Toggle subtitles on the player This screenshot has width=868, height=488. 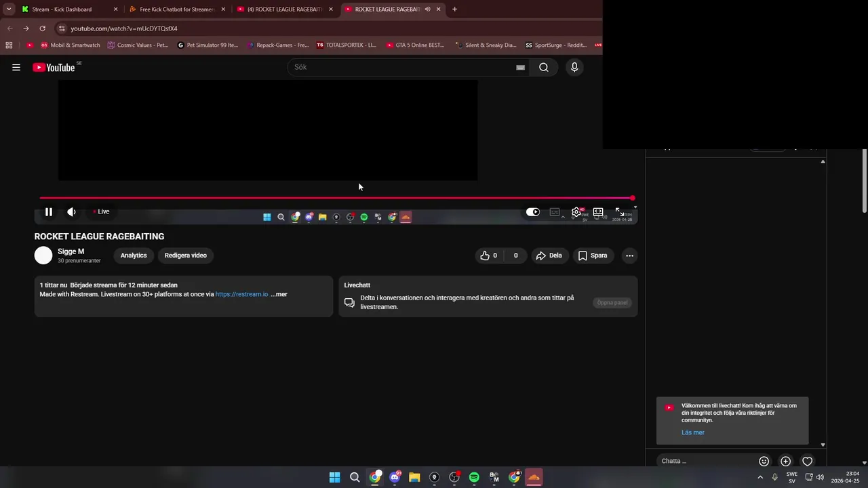[x=554, y=211]
